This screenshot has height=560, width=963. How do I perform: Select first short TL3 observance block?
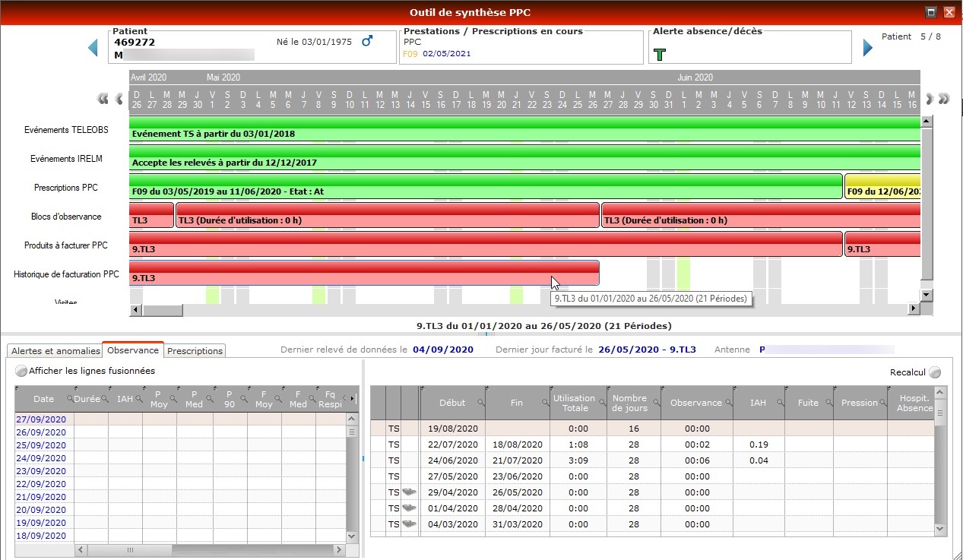pyautogui.click(x=151, y=215)
